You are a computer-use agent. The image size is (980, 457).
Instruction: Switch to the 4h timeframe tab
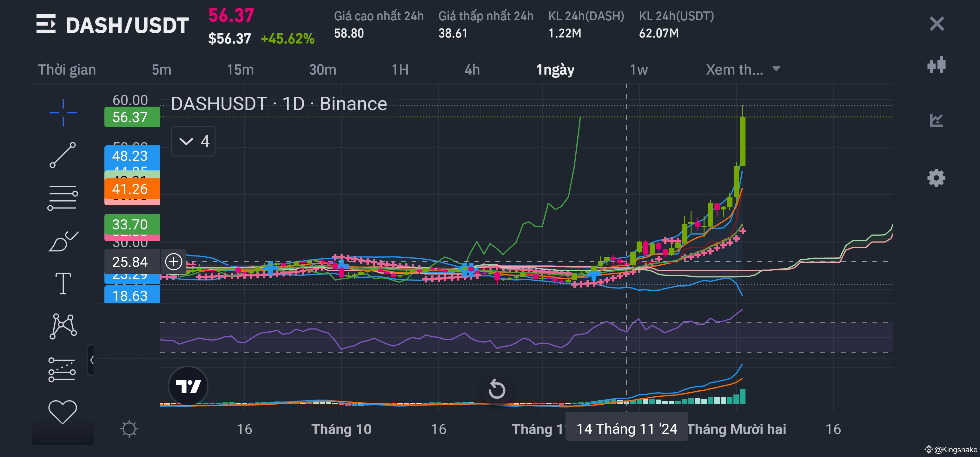point(472,70)
